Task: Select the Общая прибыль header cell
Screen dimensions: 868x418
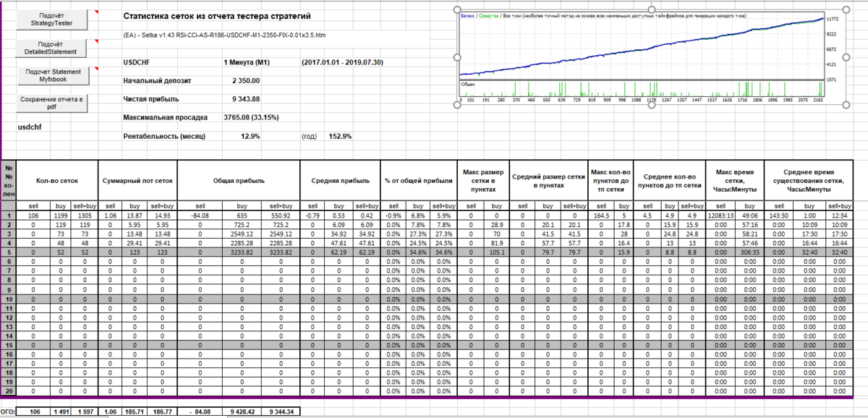Action: tap(239, 180)
